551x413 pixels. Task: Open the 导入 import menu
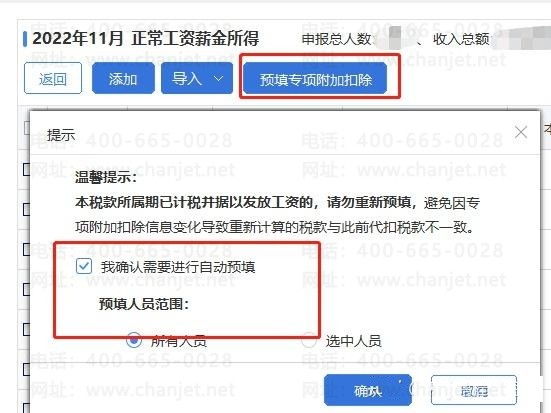197,78
